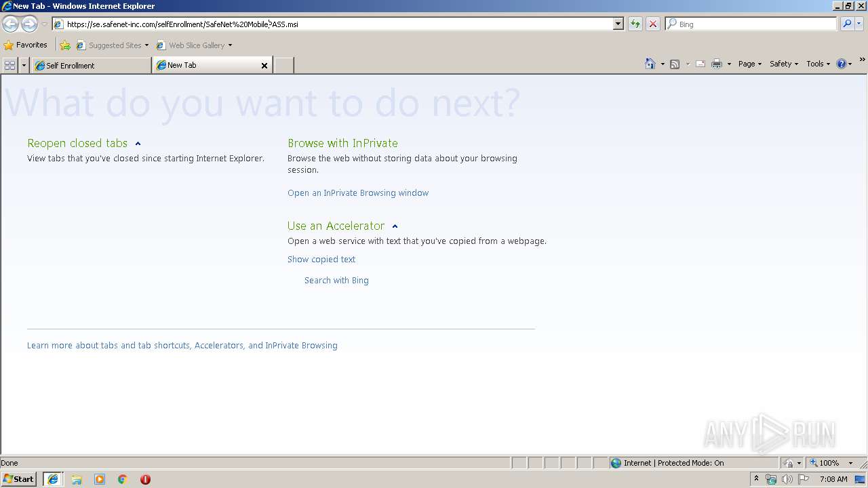Expand the Print options dropdown
Image resolution: width=868 pixels, height=488 pixels.
coord(729,64)
